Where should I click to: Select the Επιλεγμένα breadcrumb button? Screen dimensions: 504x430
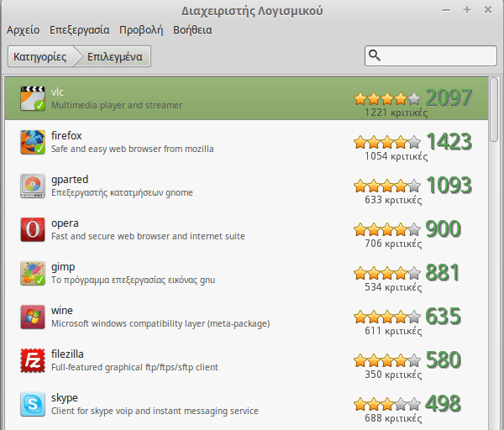115,56
